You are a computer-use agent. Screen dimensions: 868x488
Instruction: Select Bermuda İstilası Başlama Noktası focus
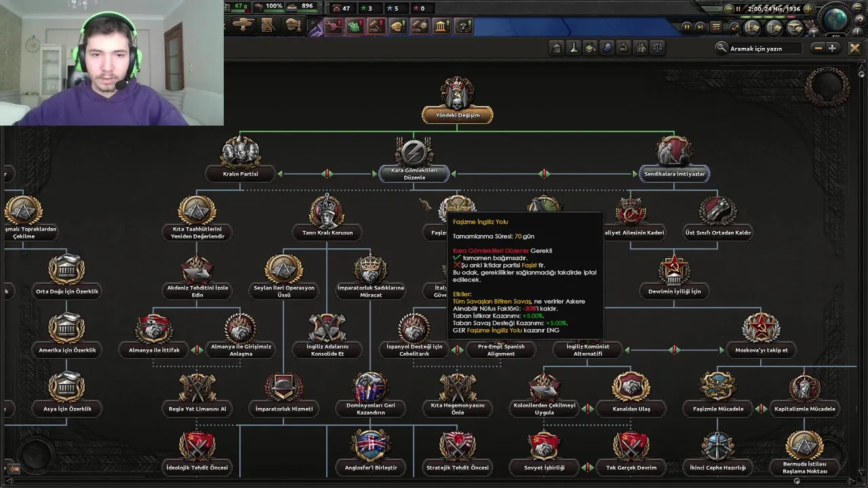[x=804, y=454]
